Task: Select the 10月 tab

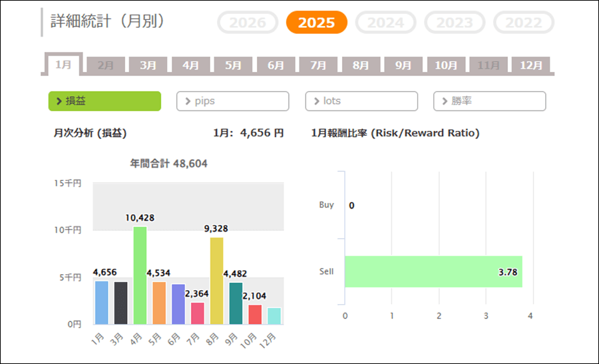Action: pos(446,65)
